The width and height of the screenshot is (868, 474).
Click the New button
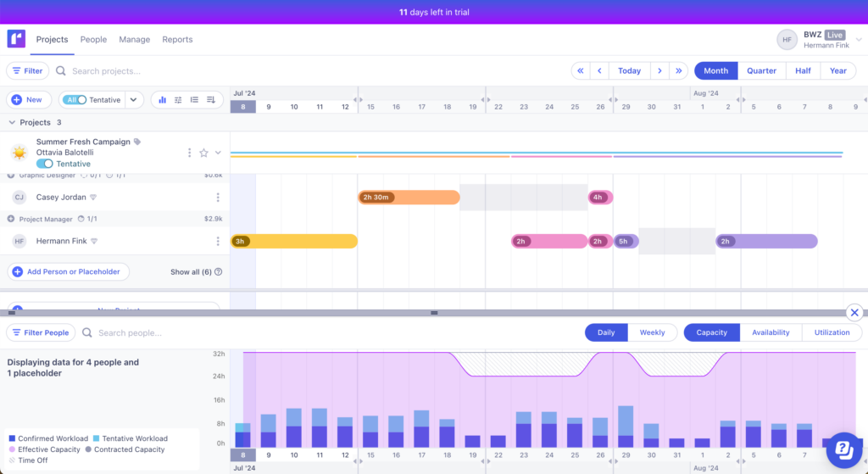coord(29,100)
